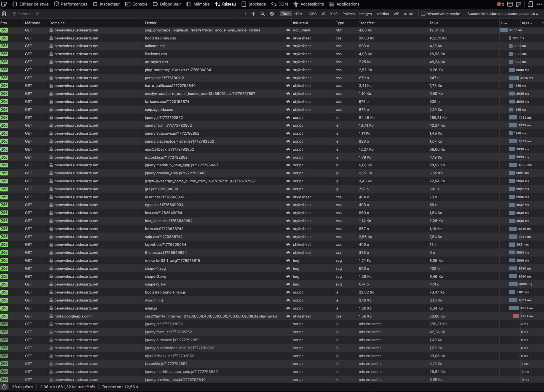544x392 pixels.
Task: Open bandwidth throttling dropdown
Action: point(502,14)
